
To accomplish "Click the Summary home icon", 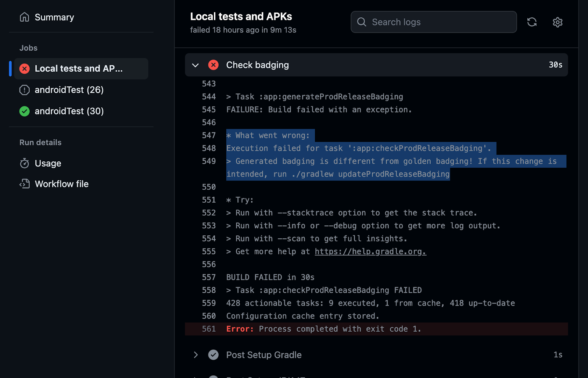I will tap(24, 17).
